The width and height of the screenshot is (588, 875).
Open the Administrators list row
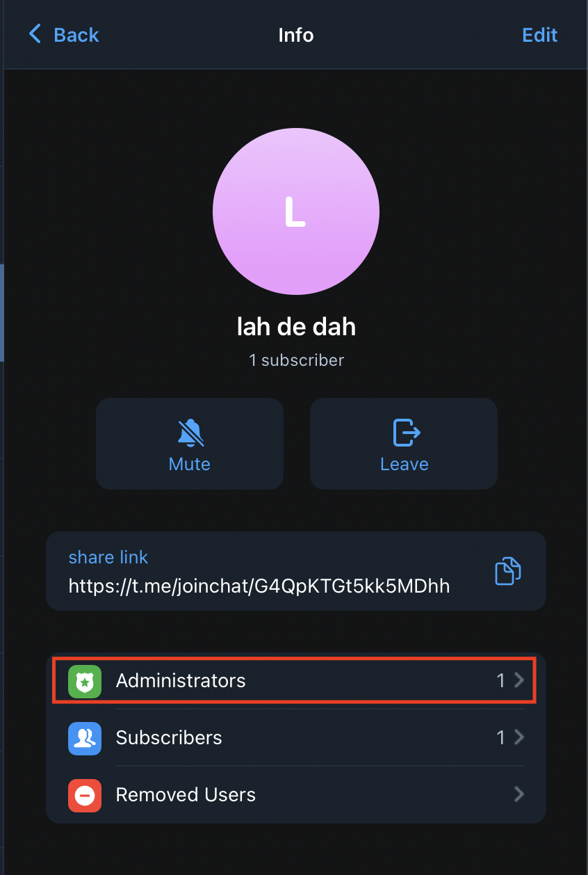296,680
